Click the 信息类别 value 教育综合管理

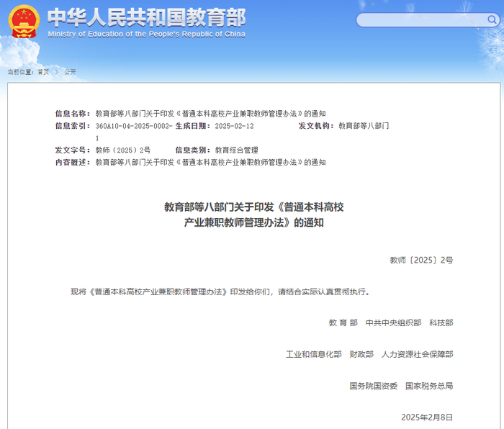(x=237, y=150)
